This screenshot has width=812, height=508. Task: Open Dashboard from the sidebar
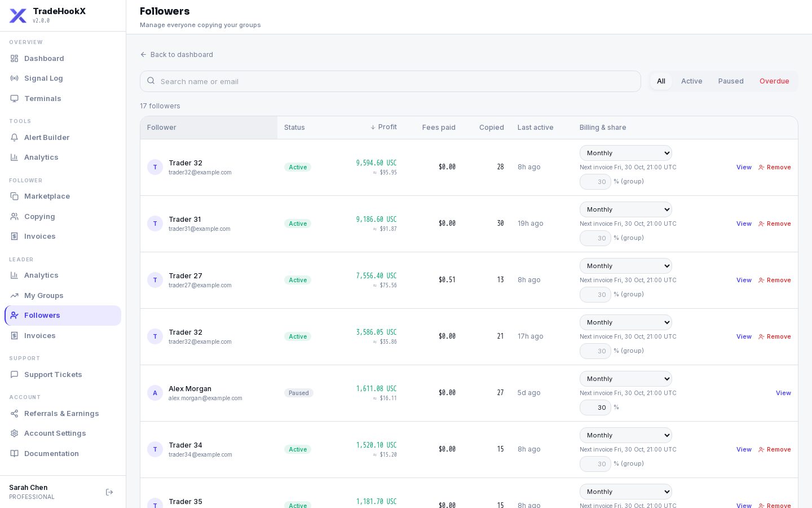63,58
